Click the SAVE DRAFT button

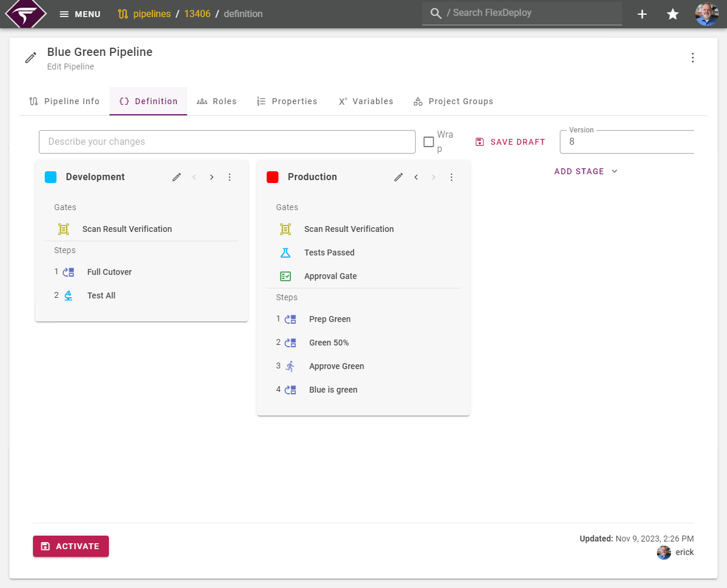pos(510,142)
